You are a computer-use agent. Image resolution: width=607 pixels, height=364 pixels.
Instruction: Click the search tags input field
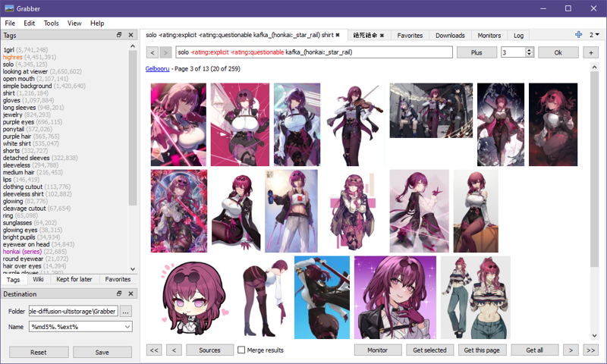[314, 52]
